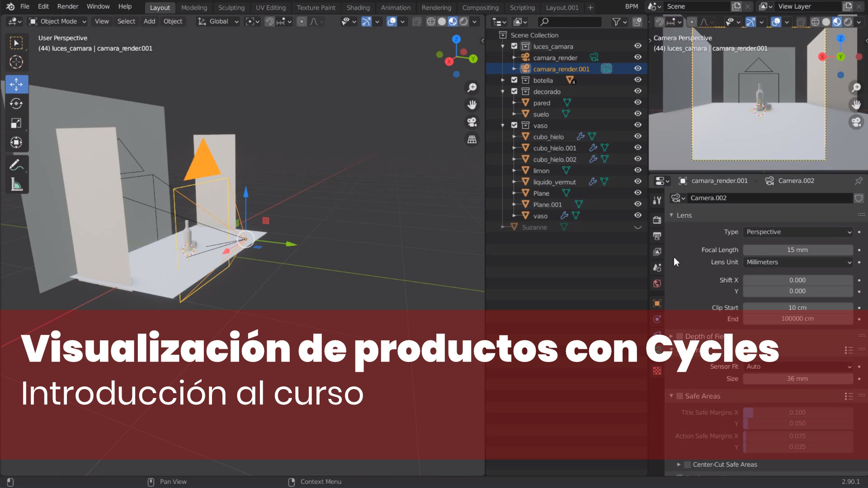Open Render properties tab

pyautogui.click(x=657, y=220)
